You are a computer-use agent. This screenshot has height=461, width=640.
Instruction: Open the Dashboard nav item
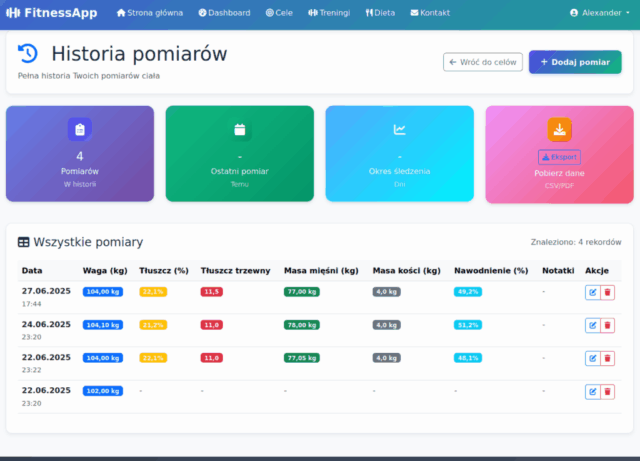click(x=224, y=13)
